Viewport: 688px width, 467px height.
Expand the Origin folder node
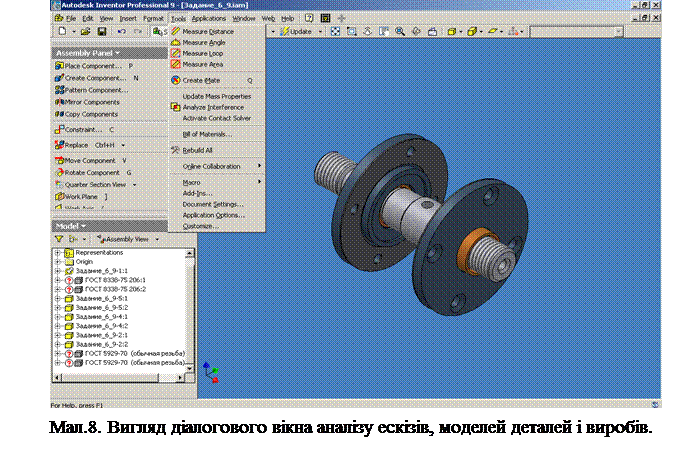pos(57,262)
